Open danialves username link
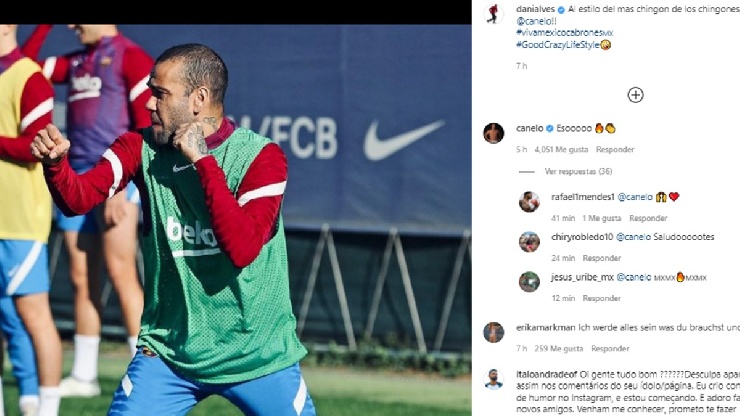 535,9
